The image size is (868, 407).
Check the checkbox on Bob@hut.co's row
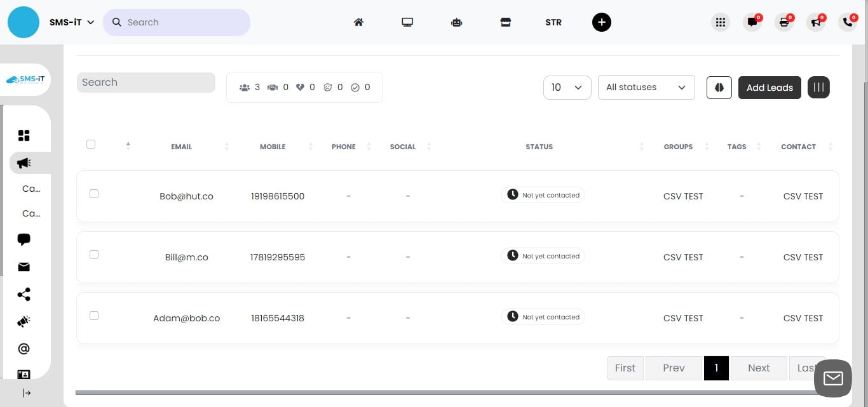point(94,194)
